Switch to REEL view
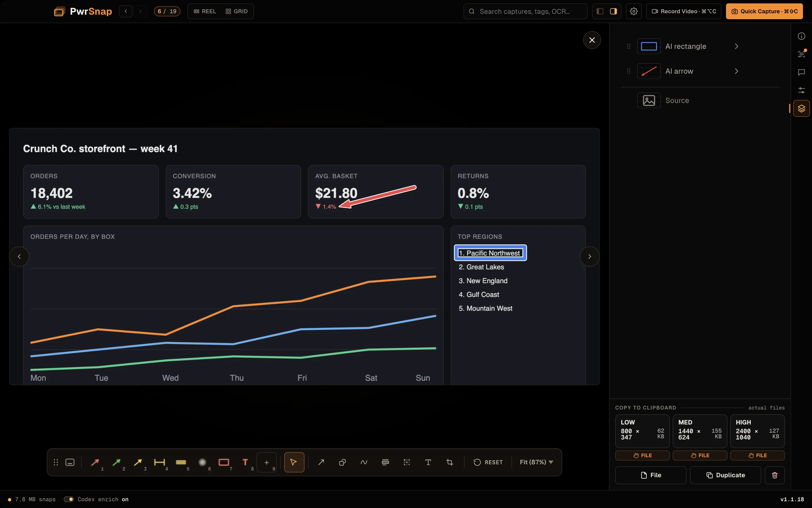Viewport: 812px width, 508px height. click(x=205, y=11)
